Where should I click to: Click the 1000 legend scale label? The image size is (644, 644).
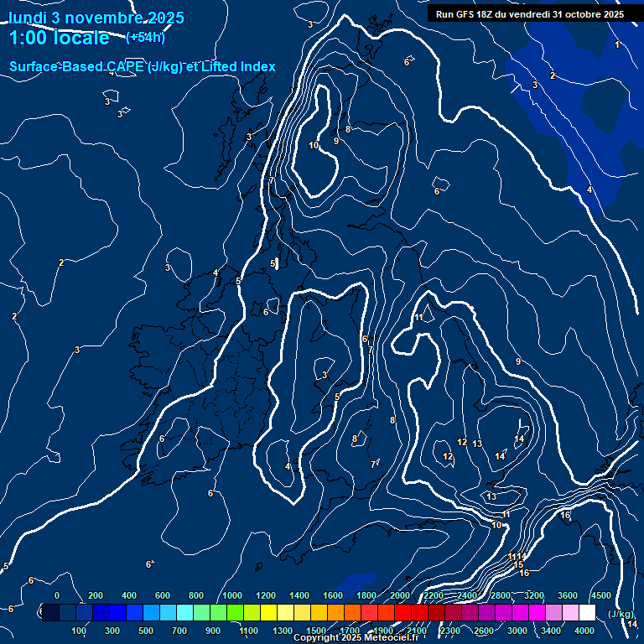(232, 595)
